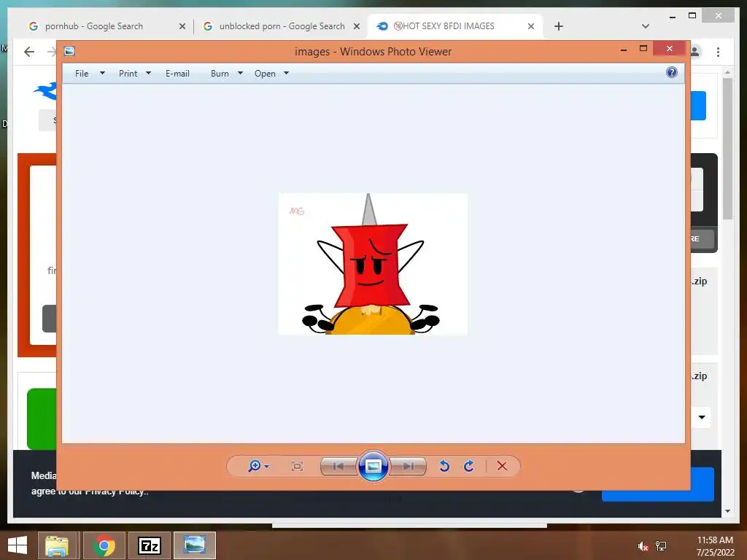Go to the previous image

point(338,466)
